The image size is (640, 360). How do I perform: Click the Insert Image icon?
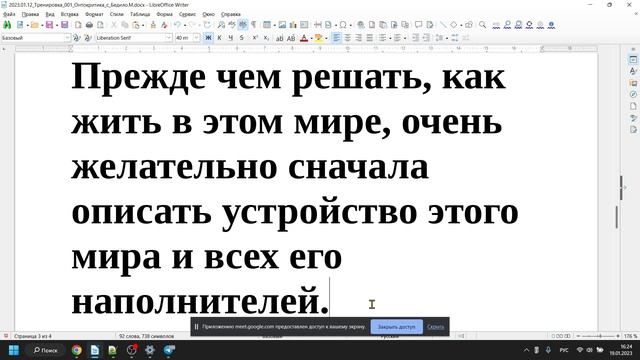[x=282, y=25]
